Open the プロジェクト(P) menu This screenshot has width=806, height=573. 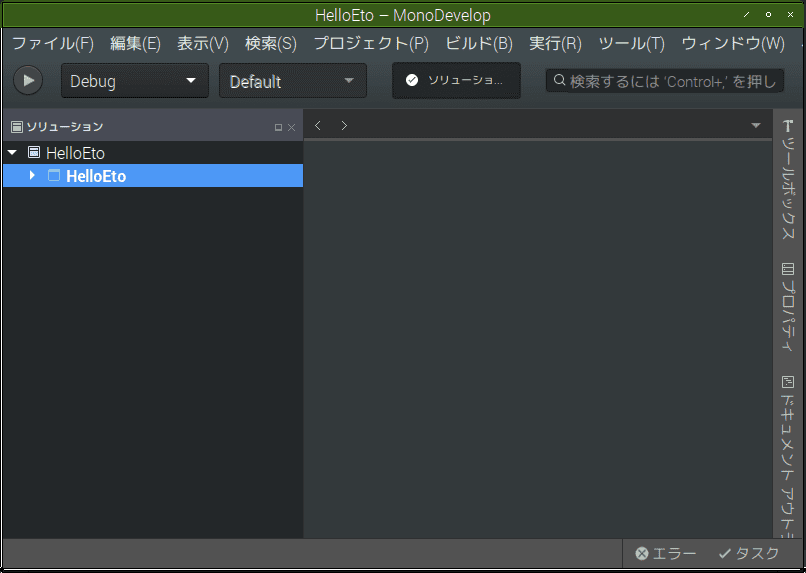[371, 43]
